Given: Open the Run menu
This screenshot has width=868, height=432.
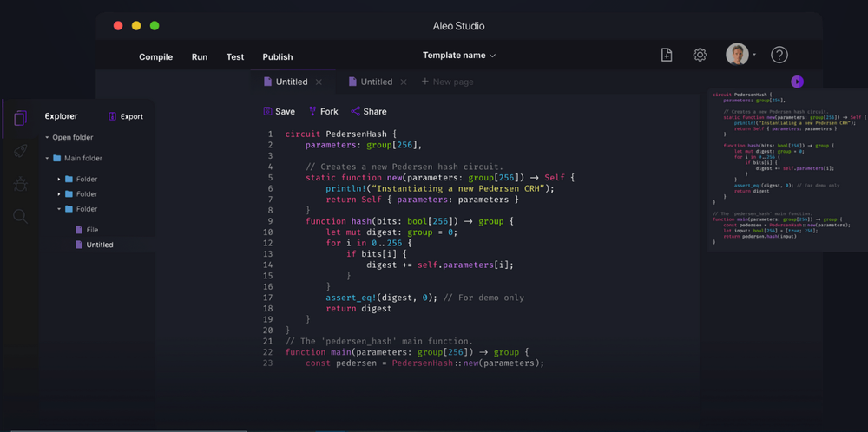Looking at the screenshot, I should coord(200,57).
